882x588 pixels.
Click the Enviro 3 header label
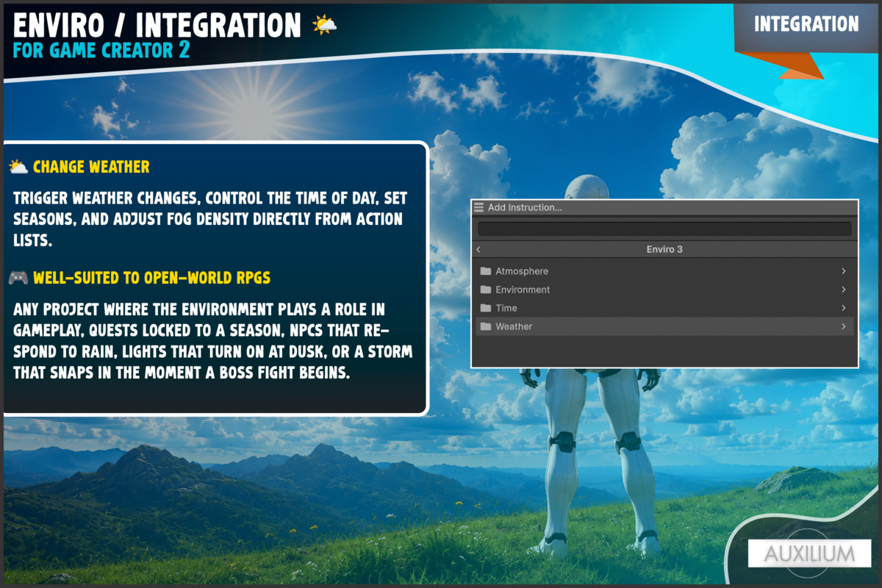[664, 249]
